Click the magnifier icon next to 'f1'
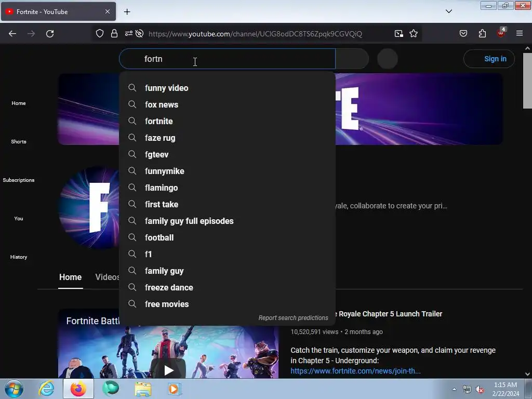Image resolution: width=532 pixels, height=399 pixels. pyautogui.click(x=132, y=254)
